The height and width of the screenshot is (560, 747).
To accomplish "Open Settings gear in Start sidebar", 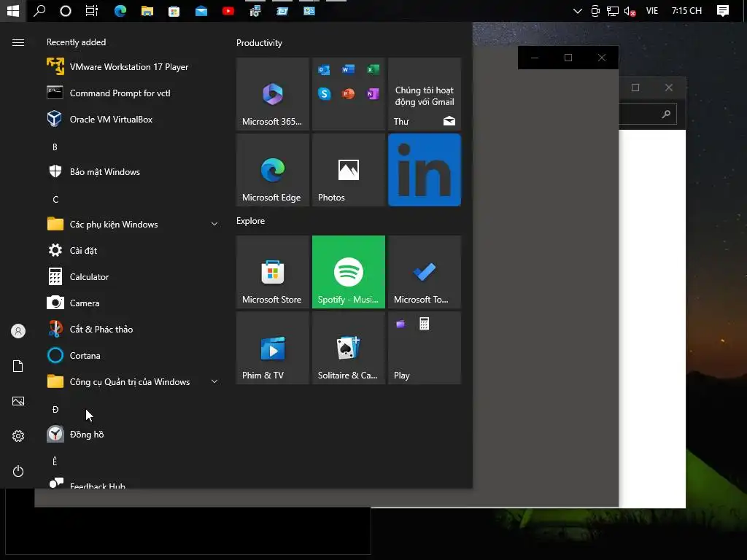I will [18, 436].
